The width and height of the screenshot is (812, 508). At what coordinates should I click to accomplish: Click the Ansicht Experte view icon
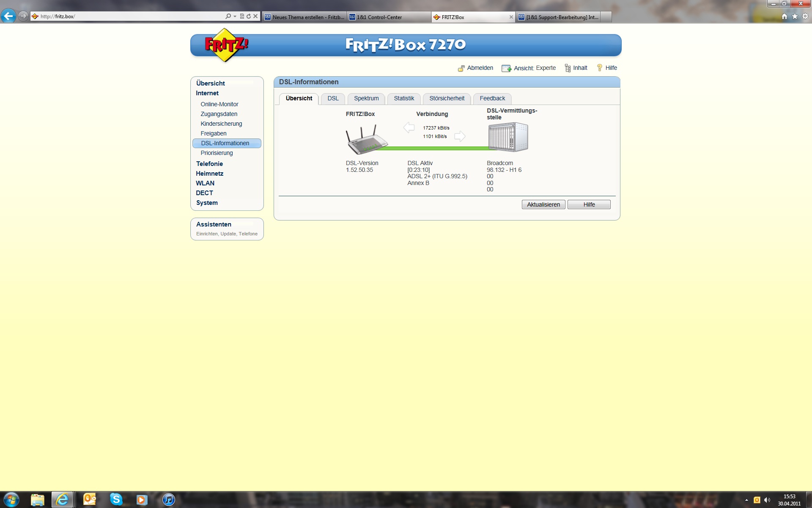coord(506,68)
